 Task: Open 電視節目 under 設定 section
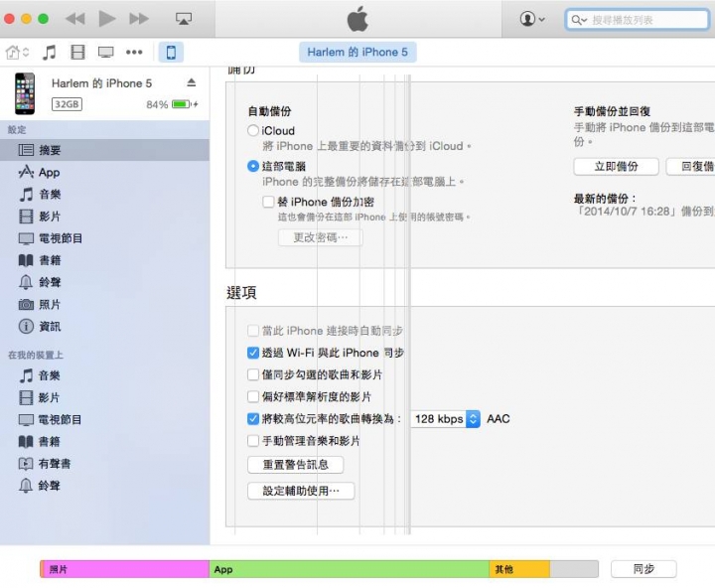click(x=105, y=238)
